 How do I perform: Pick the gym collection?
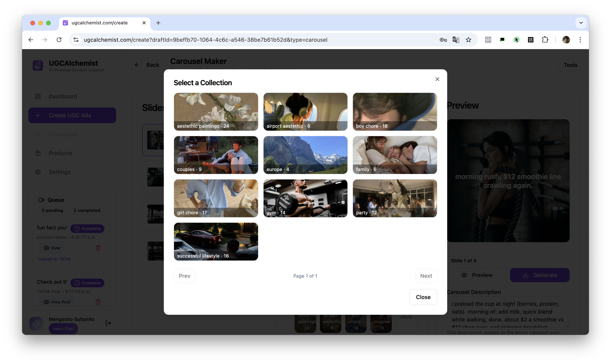click(305, 198)
